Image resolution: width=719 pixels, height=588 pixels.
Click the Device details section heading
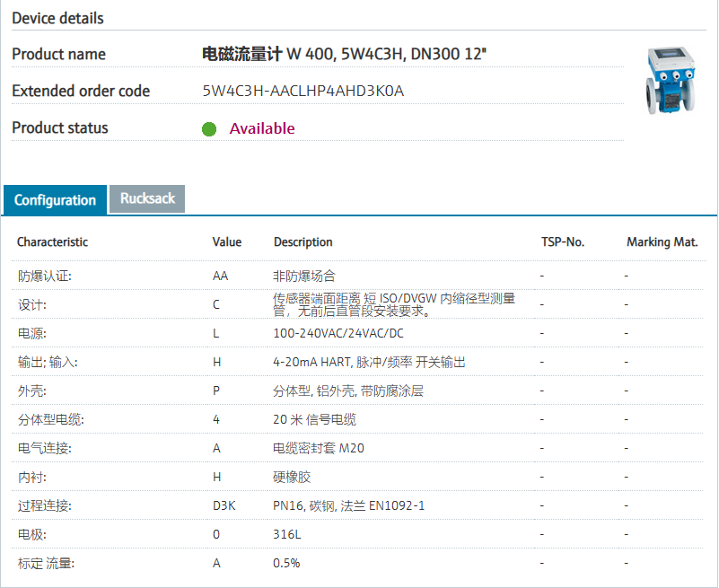[x=57, y=18]
